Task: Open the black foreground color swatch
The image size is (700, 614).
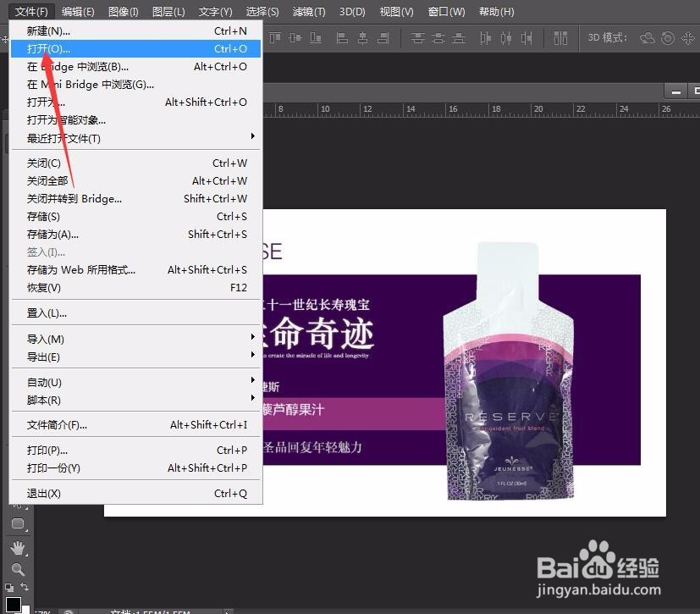Action: 13,605
